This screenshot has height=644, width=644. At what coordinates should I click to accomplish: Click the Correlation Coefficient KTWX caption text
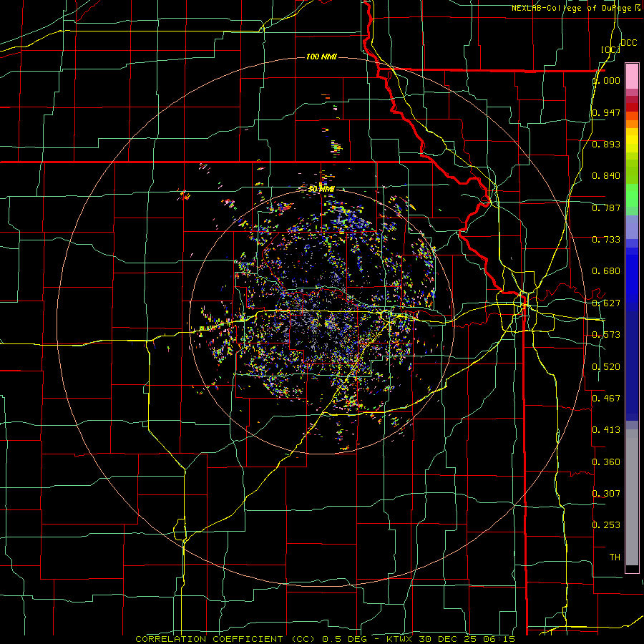click(x=325, y=639)
